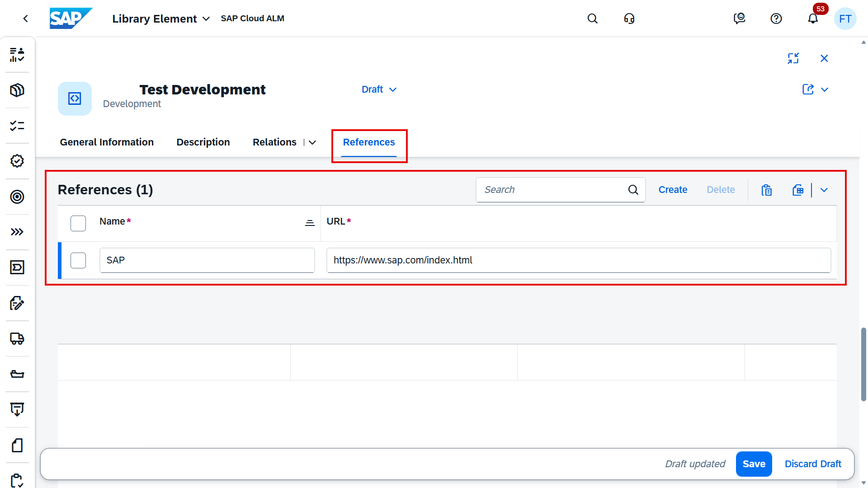Edit the Name field containing SAP

[207, 260]
